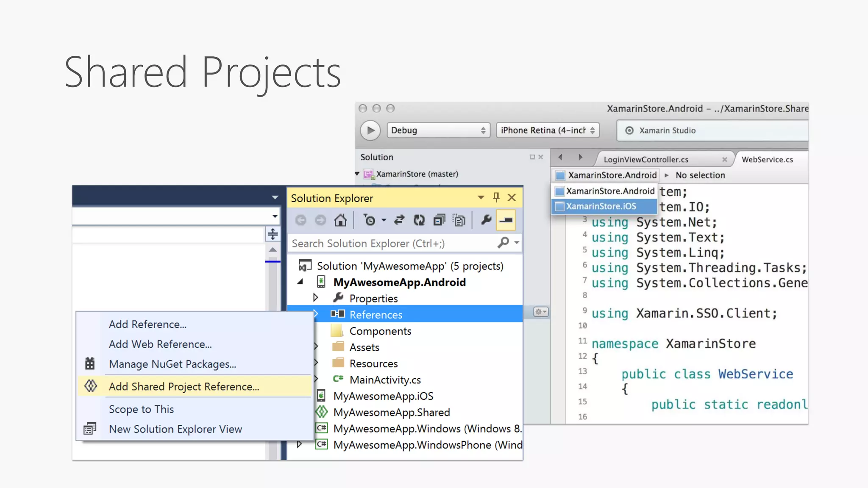Collapse the XamarinStore (master) solution node

point(357,174)
